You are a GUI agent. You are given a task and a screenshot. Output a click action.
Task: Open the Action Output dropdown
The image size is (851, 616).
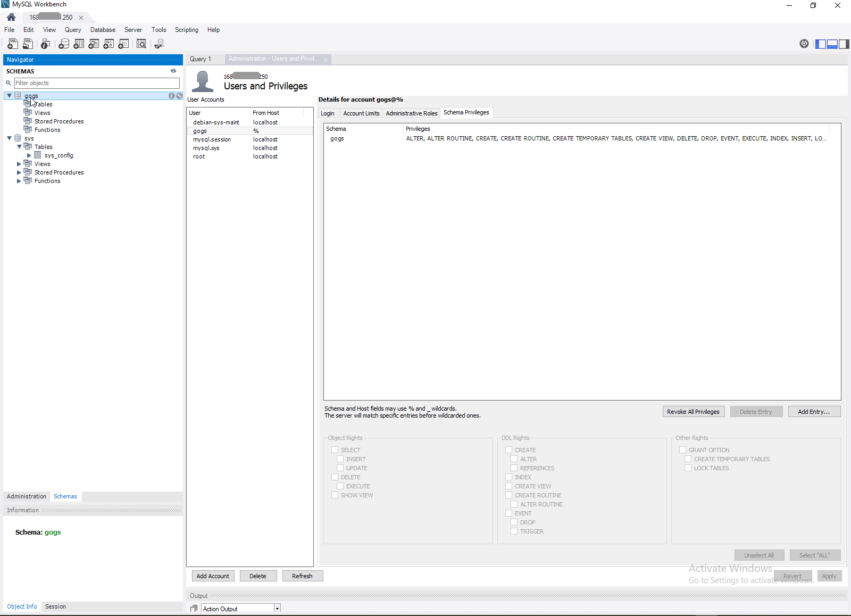(x=277, y=609)
